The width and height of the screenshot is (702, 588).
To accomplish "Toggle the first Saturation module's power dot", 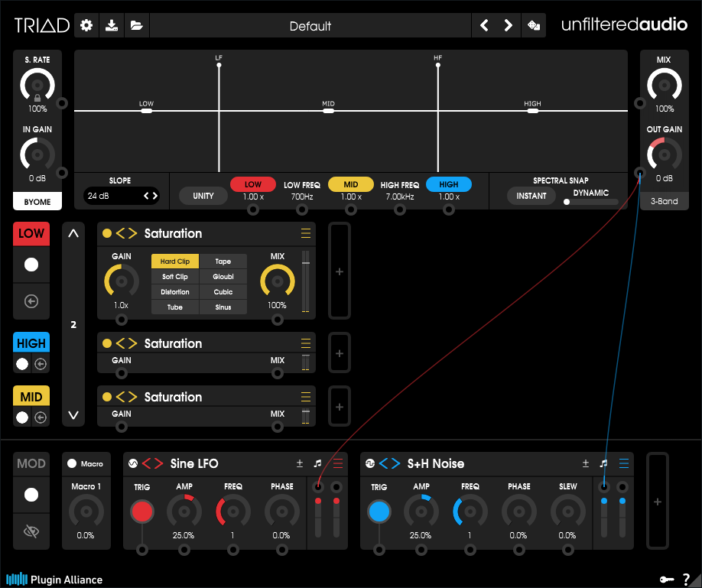I will pos(107,234).
